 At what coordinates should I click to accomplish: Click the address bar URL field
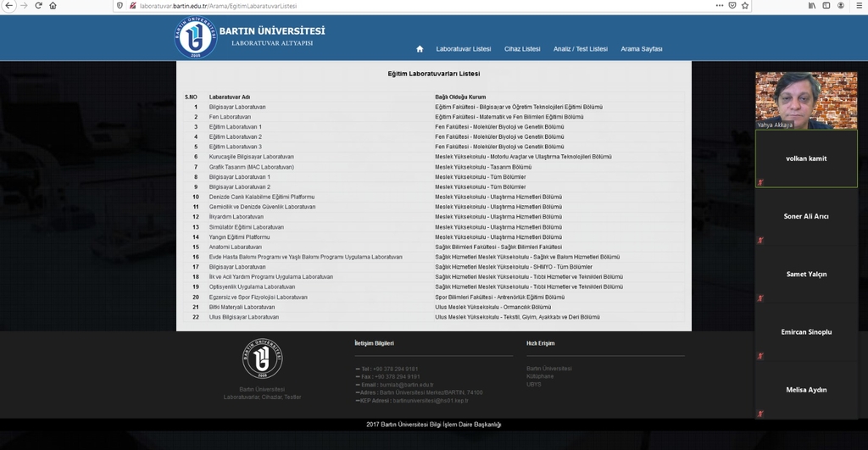point(424,5)
